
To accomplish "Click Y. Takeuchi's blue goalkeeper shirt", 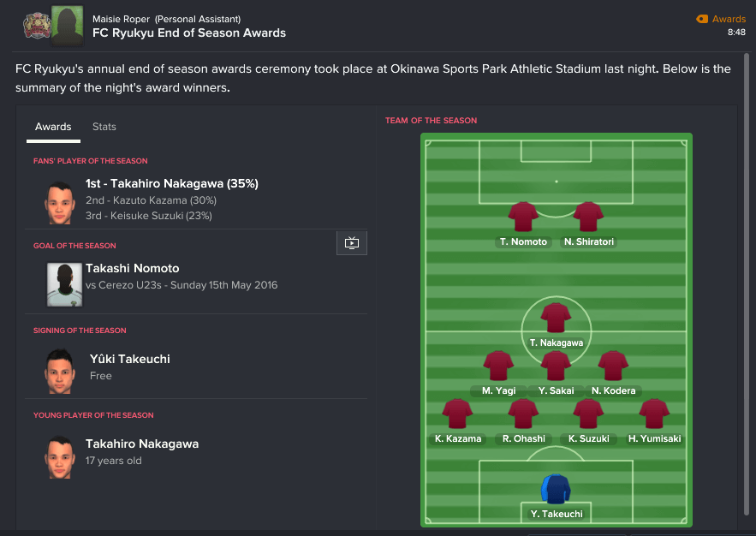I will (x=556, y=489).
